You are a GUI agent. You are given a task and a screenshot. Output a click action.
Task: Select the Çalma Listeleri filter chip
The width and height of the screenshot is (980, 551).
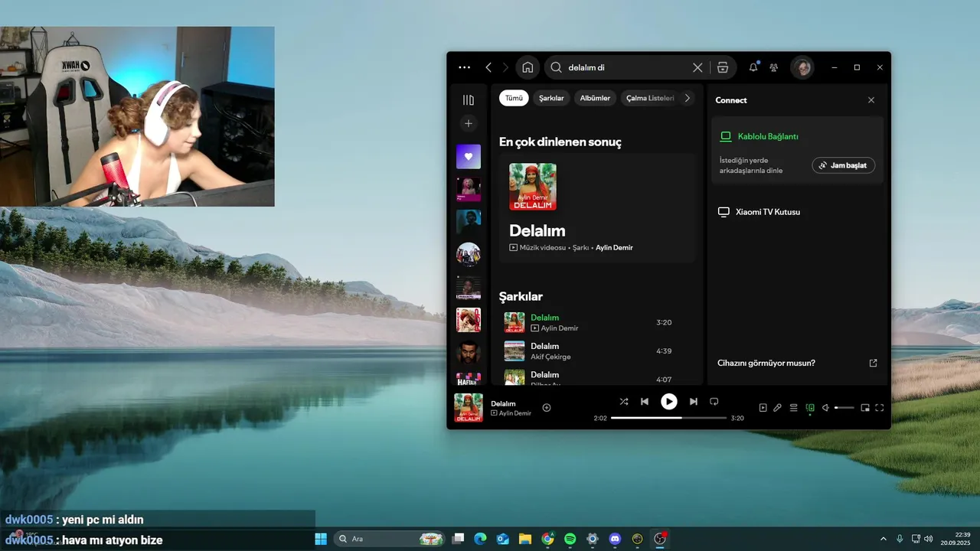[649, 98]
